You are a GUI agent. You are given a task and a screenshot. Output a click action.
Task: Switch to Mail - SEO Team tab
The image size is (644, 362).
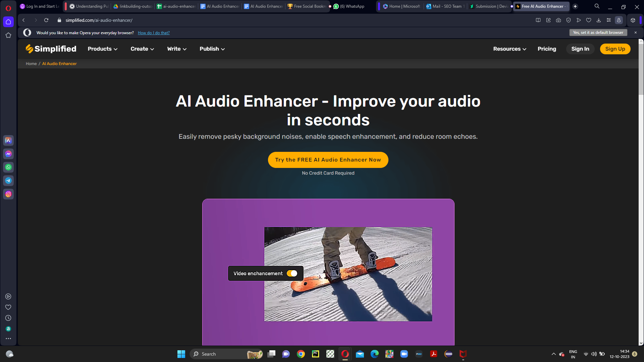pos(445,6)
